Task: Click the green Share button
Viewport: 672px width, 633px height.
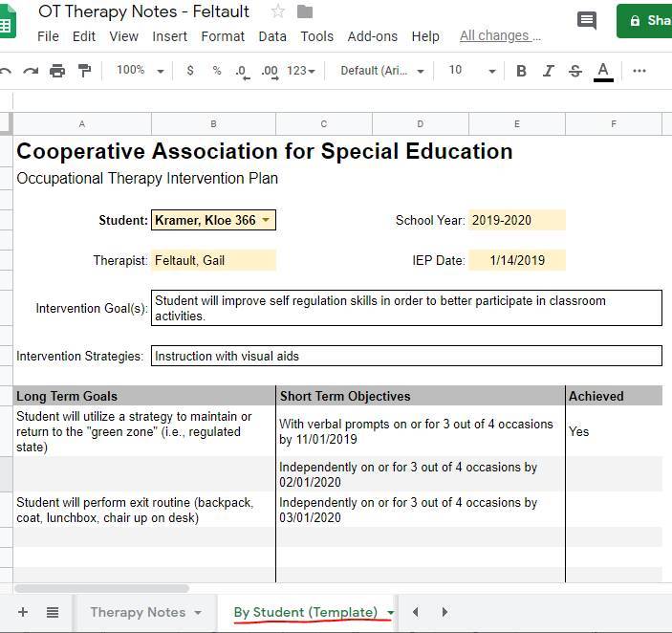Action: pyautogui.click(x=644, y=21)
